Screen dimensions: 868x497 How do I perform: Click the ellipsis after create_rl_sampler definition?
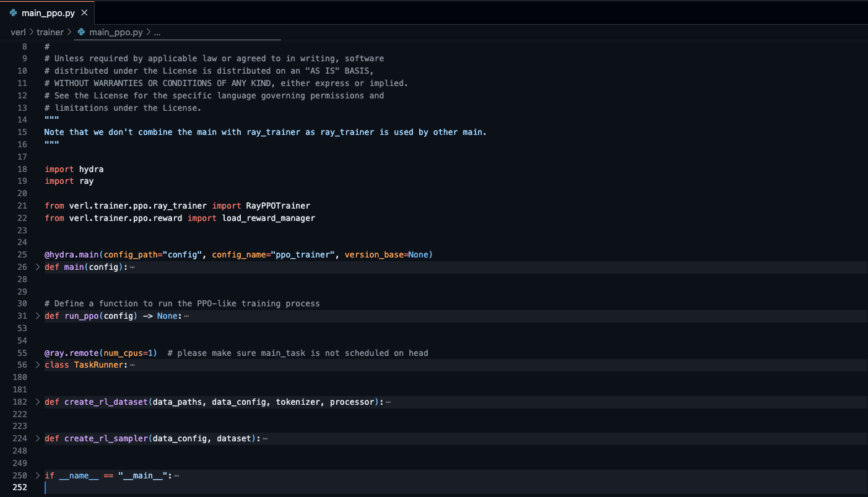click(265, 438)
